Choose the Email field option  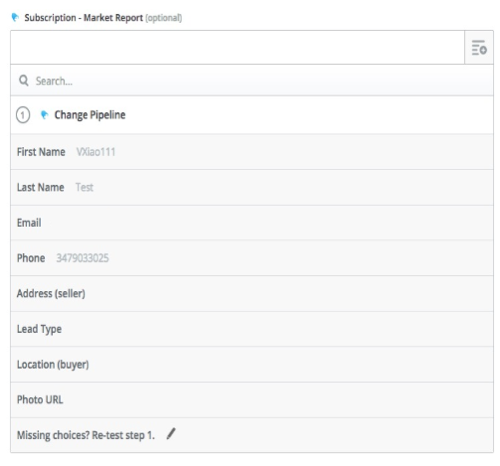click(252, 223)
